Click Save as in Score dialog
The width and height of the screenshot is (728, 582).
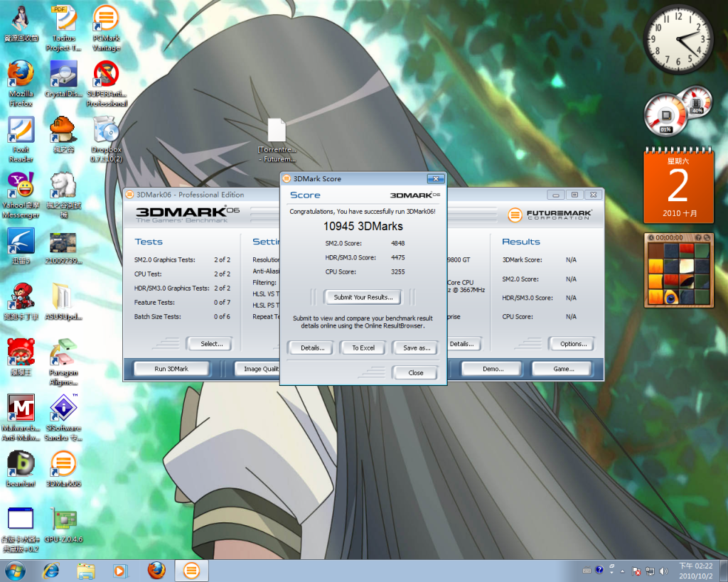point(416,347)
